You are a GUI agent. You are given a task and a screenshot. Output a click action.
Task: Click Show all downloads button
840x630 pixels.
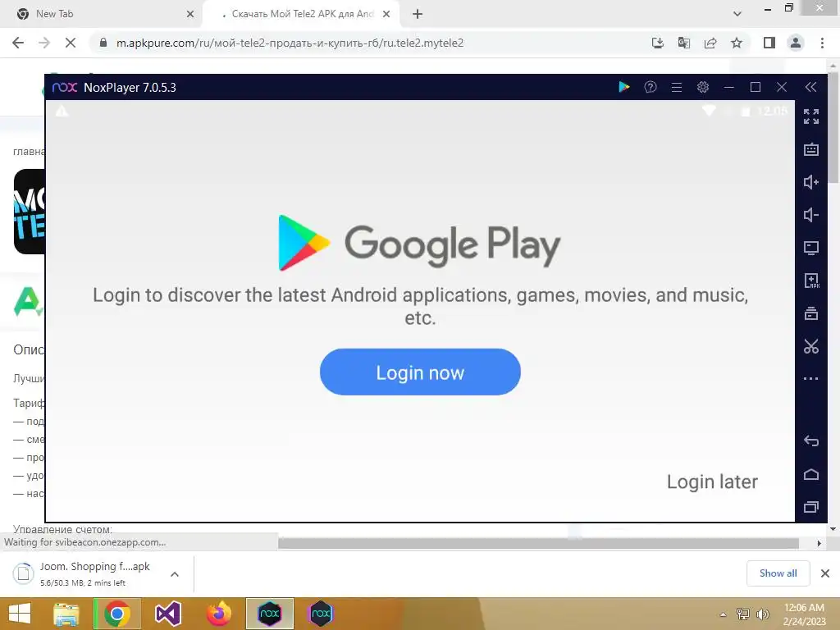[x=778, y=573]
